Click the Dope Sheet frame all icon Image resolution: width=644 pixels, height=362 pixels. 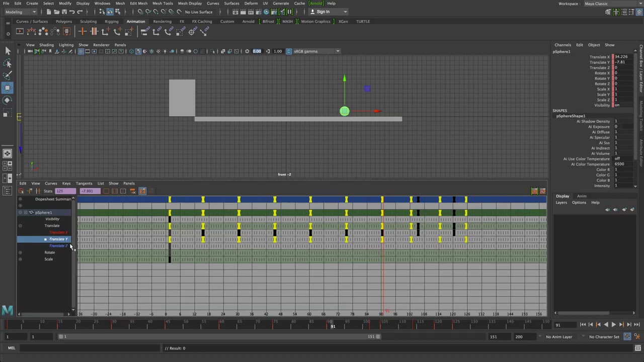point(106,191)
